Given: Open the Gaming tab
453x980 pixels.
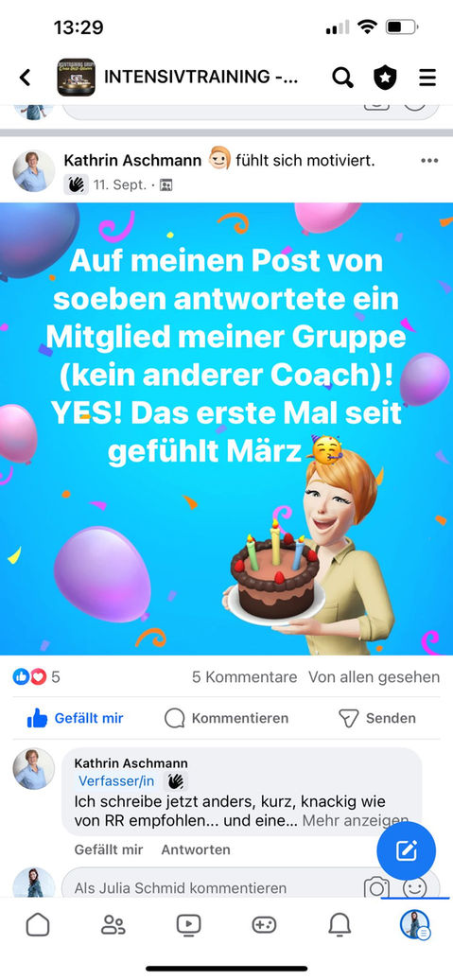Looking at the screenshot, I should pyautogui.click(x=264, y=924).
